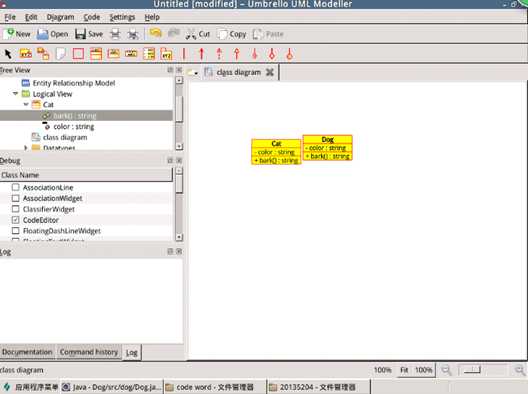This screenshot has width=528, height=394.
Task: Select the Note tool icon
Action: point(61,54)
